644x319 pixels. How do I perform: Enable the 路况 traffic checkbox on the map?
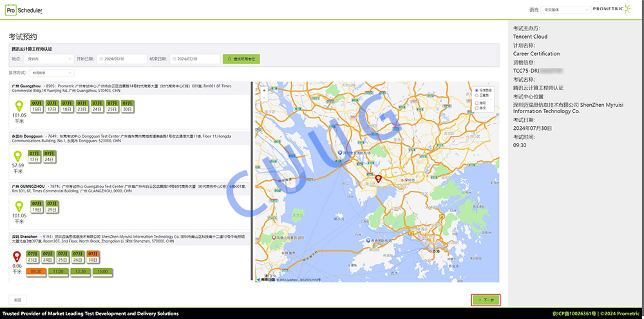(x=477, y=107)
